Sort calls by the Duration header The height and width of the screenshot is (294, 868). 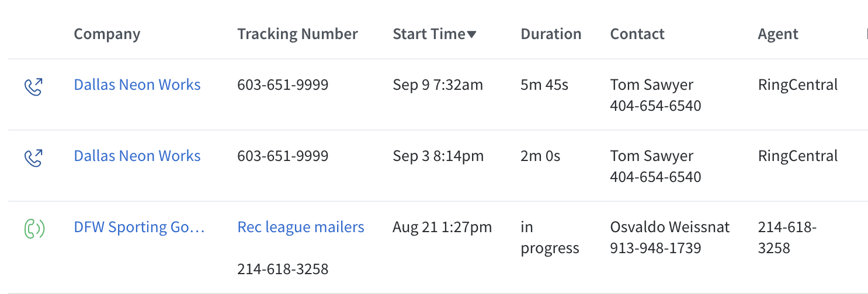point(551,34)
